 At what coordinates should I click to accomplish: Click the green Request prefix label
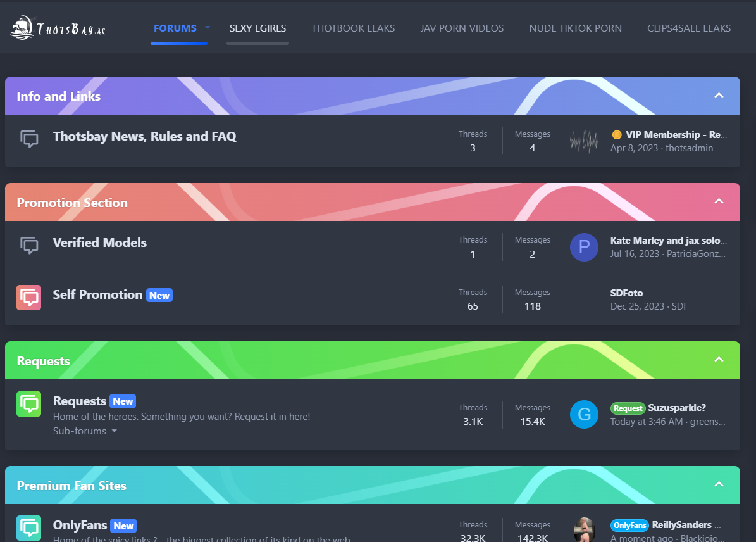pyautogui.click(x=628, y=408)
